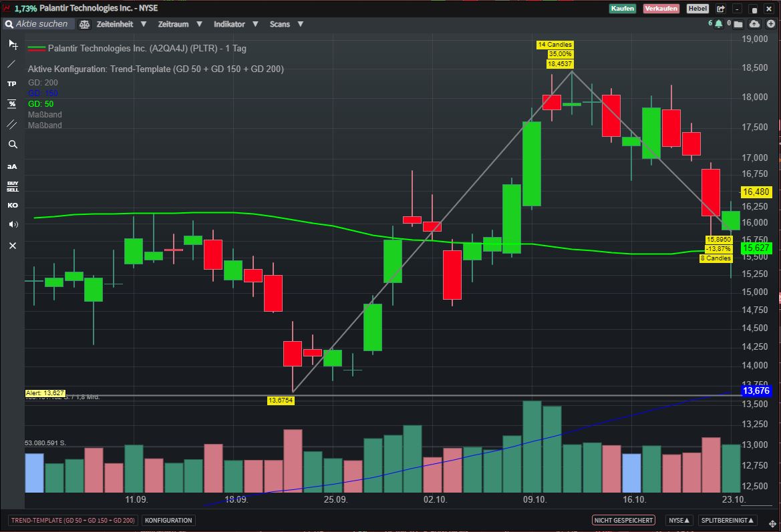
Task: Click the Palantir Technologies chart title legend
Action: [147, 48]
